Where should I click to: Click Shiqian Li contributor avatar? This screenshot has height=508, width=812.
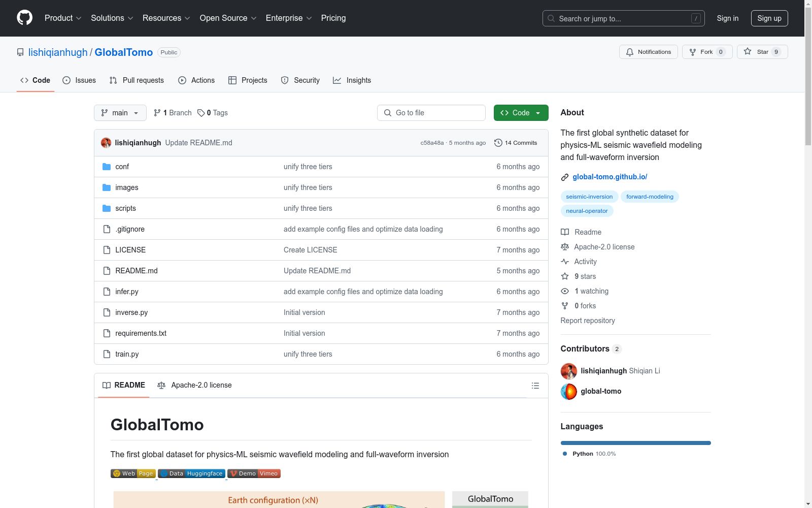569,371
